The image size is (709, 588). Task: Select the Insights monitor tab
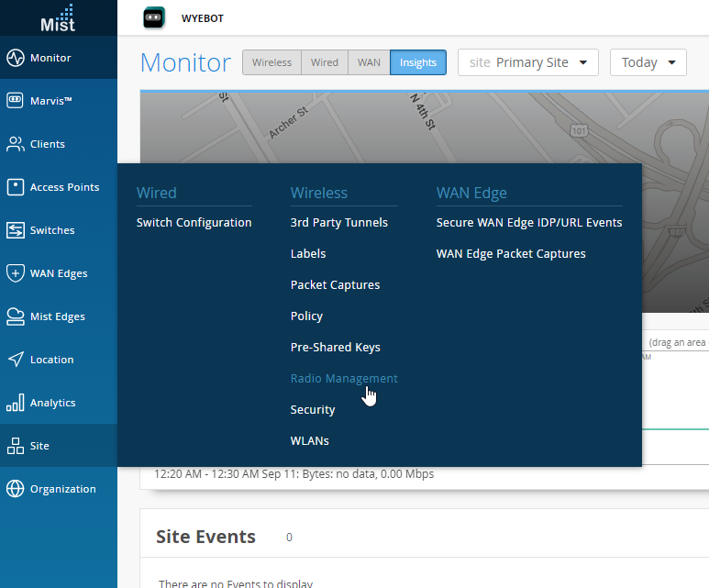[x=418, y=62]
